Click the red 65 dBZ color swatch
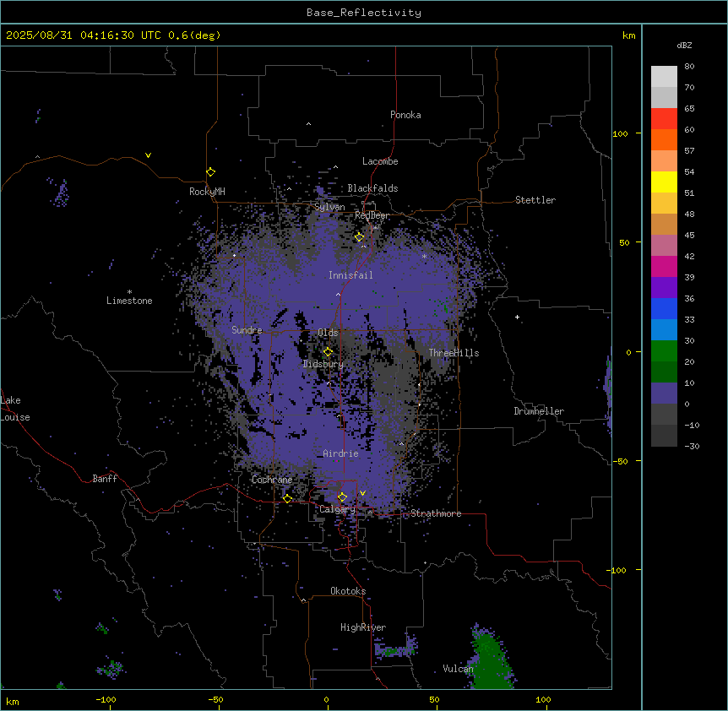This screenshot has height=711, width=728. pyautogui.click(x=664, y=119)
